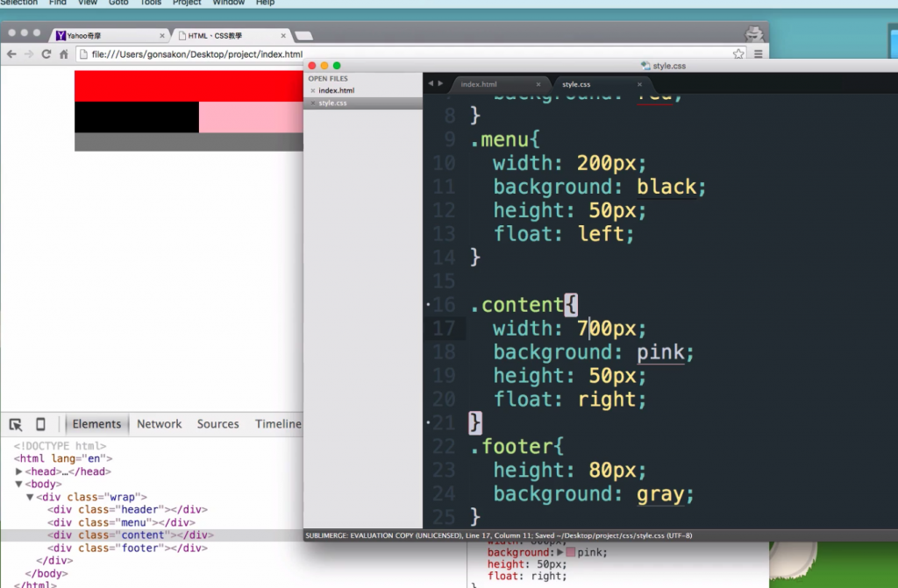Close the Yahoo奇摩 browser tab

162,36
